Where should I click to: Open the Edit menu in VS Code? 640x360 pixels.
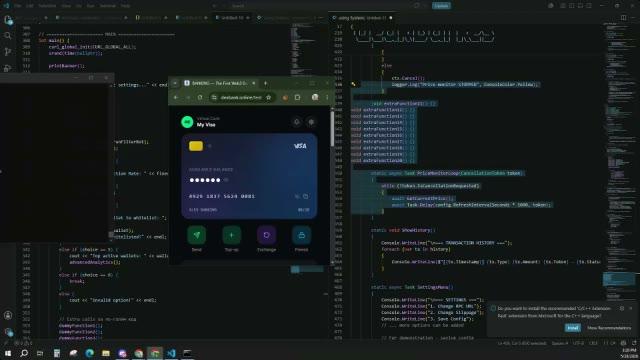(30, 6)
